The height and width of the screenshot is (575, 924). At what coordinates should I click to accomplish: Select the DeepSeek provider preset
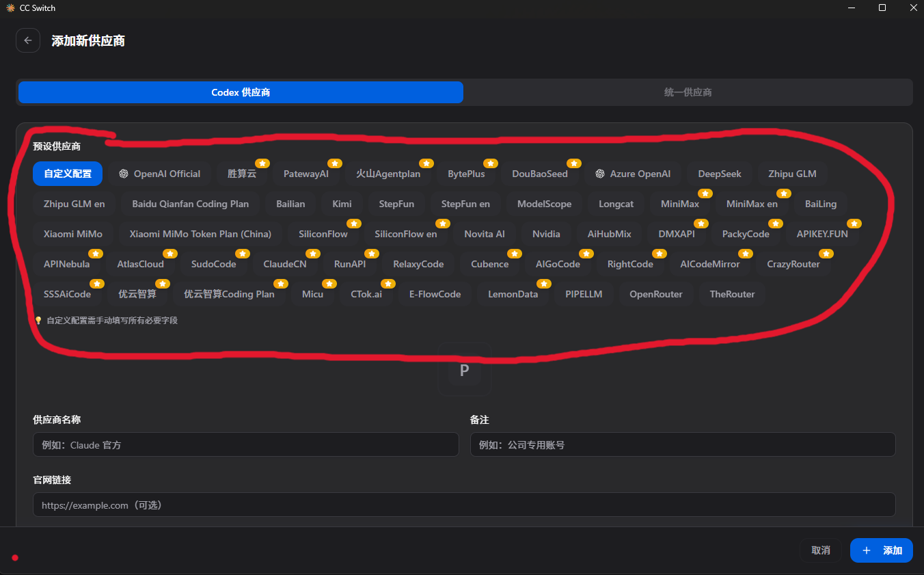click(720, 174)
